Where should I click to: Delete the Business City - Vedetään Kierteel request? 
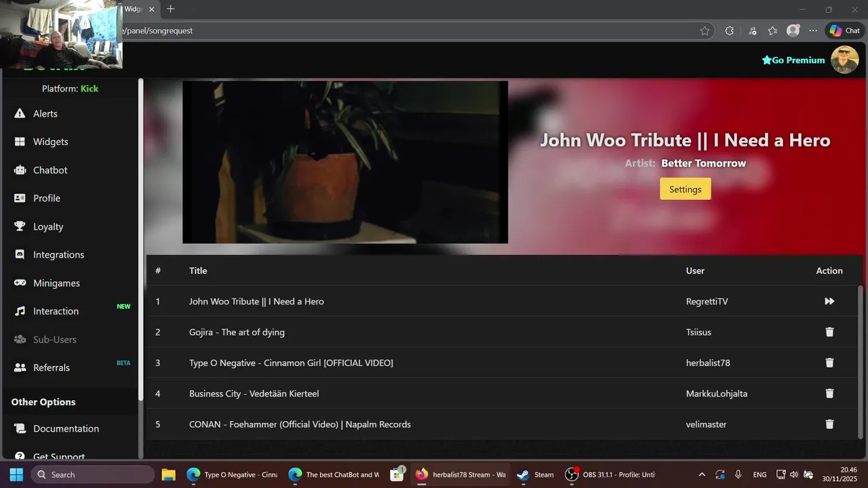tap(829, 393)
